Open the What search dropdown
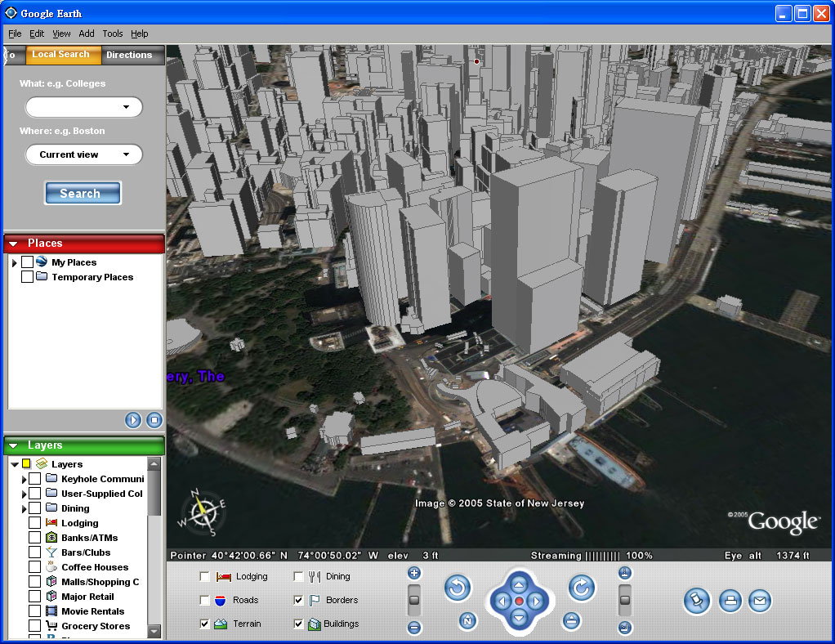 pos(126,107)
